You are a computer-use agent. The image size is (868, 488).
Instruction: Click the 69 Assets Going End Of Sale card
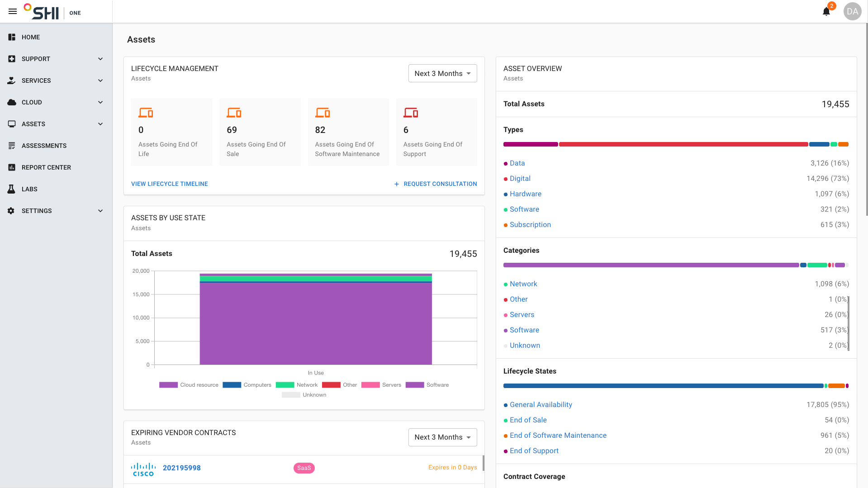click(x=260, y=132)
